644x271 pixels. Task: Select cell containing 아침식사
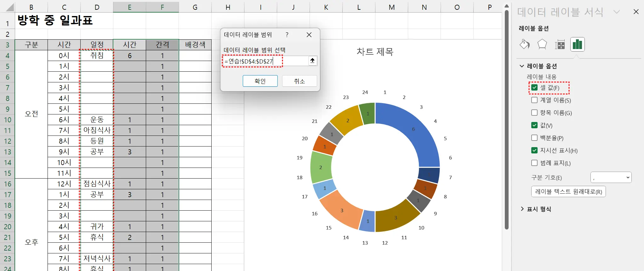point(97,130)
